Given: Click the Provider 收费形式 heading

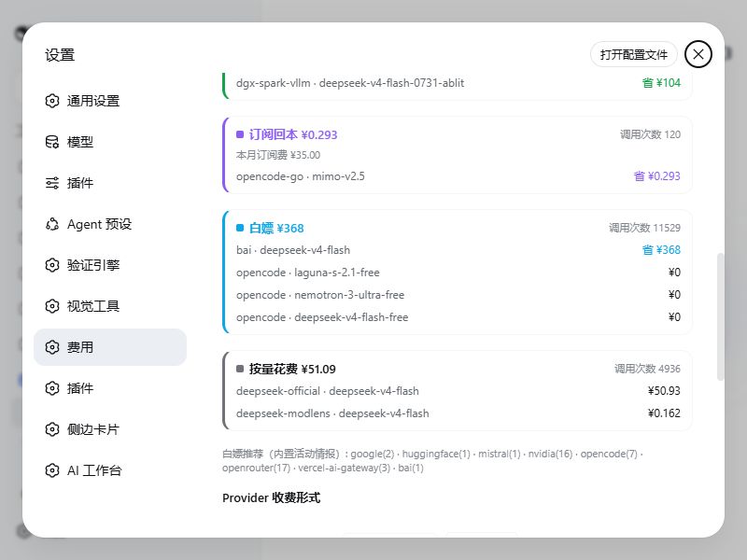Looking at the screenshot, I should [271, 498].
